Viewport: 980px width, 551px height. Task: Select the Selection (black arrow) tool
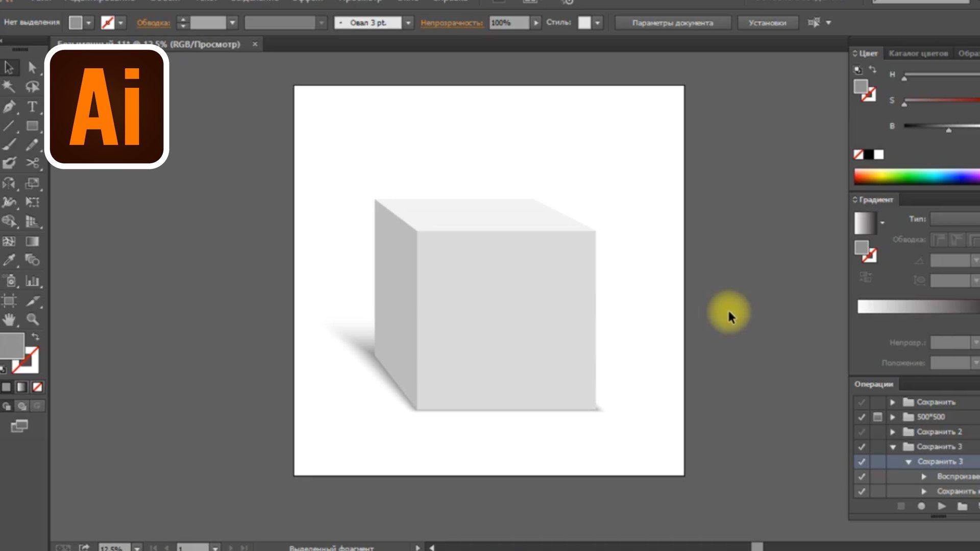point(9,67)
